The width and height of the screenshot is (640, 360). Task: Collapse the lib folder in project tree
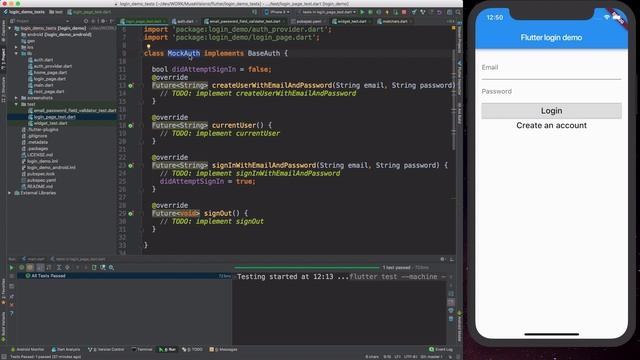pyautogui.click(x=16, y=53)
